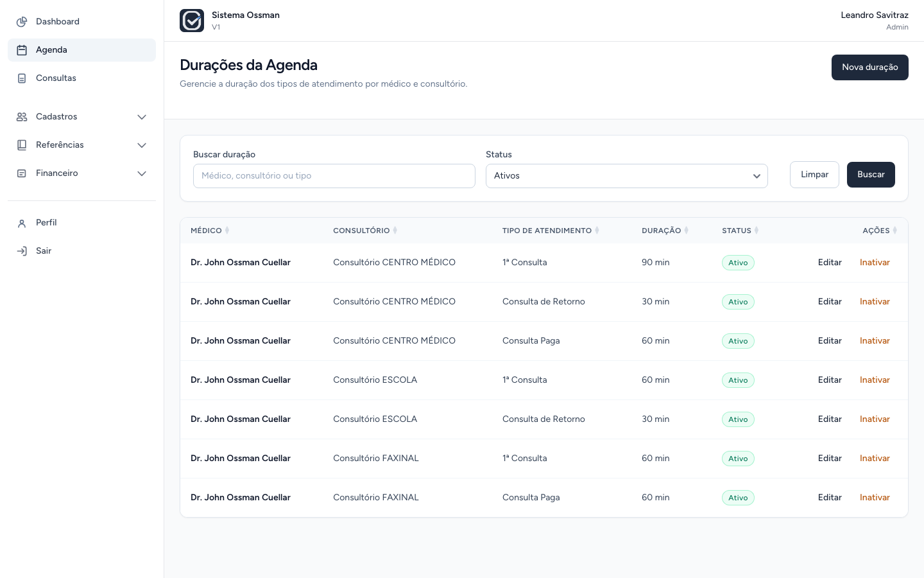Go to Consultas in sidebar

pos(81,78)
